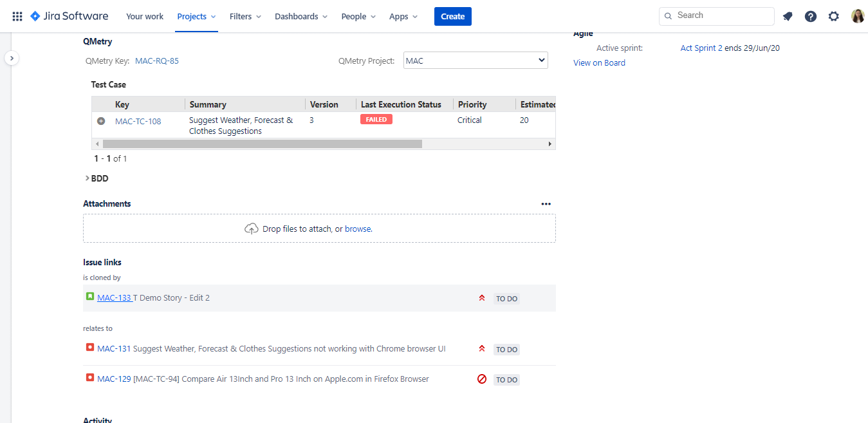The image size is (868, 423).
Task: Click the test case horizontal scrollbar thumb
Action: [263, 144]
